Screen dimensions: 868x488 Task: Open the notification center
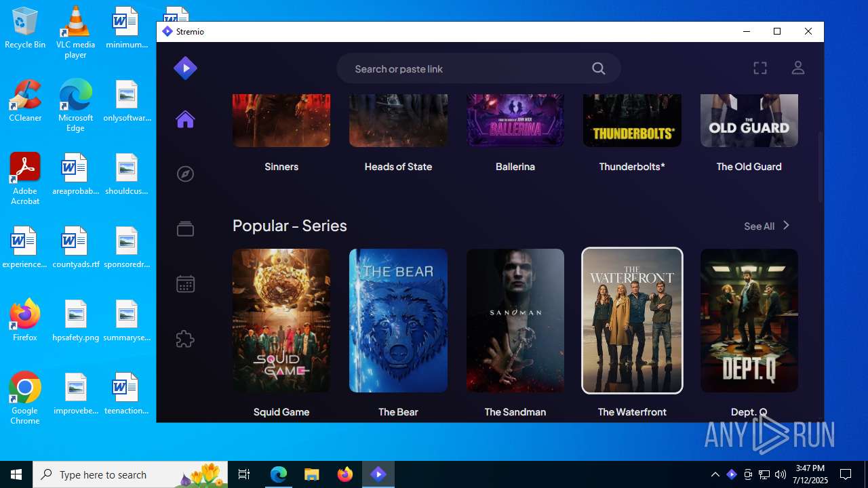846,474
